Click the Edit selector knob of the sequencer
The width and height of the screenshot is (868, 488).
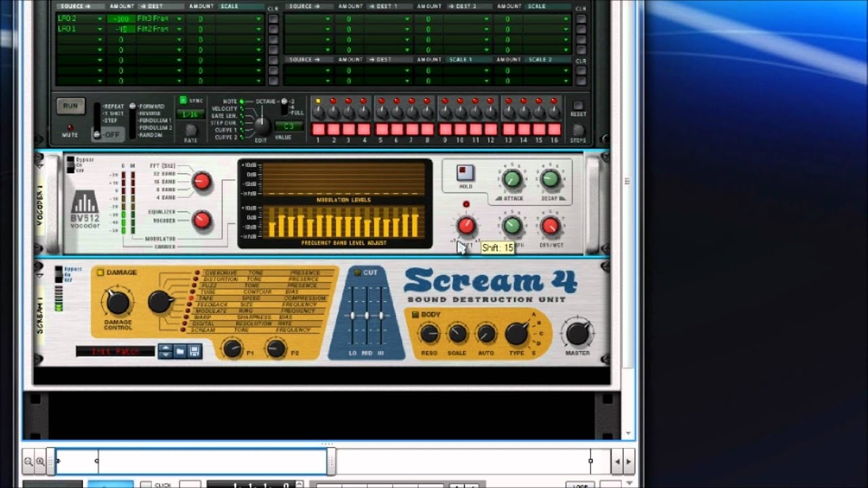pos(262,126)
